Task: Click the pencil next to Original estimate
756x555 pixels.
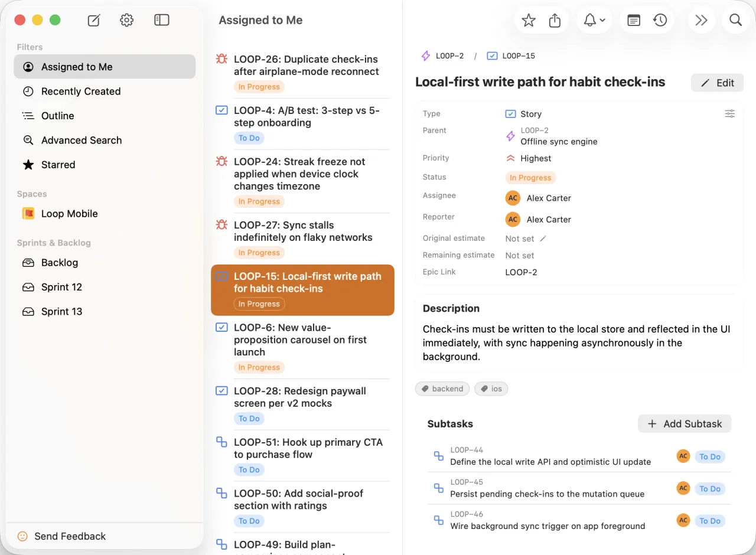Action: tap(543, 239)
